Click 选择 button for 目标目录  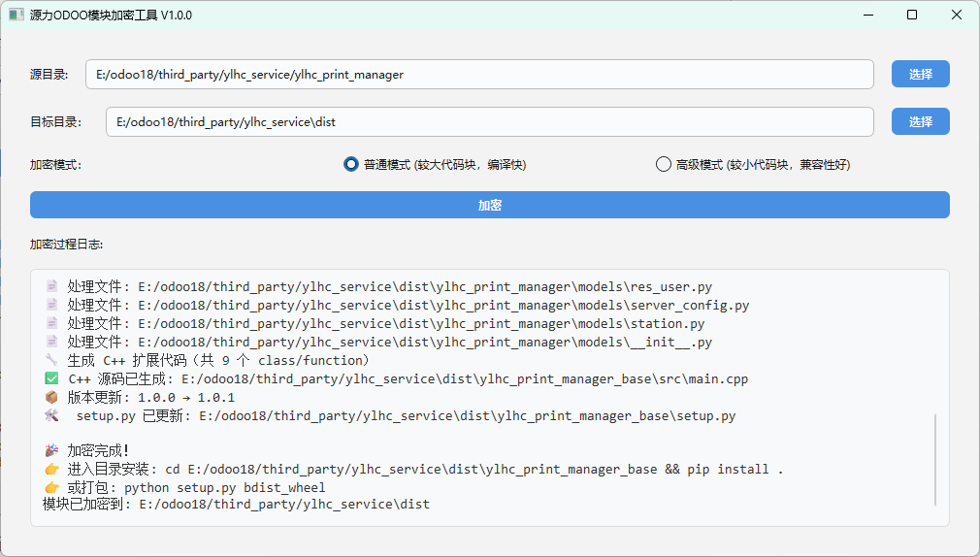[x=920, y=122]
